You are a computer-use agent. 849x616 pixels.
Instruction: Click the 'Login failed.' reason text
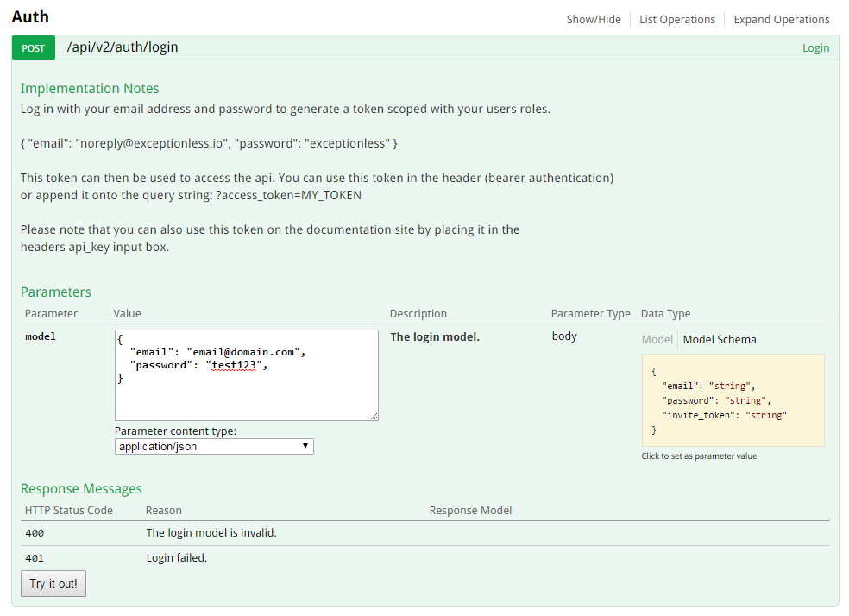[x=177, y=557]
